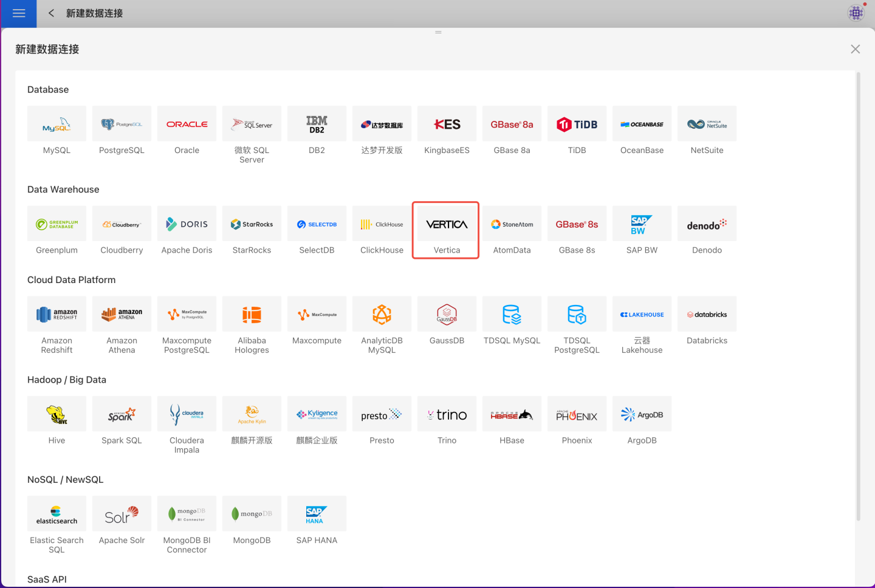Go back using the header arrow
The height and width of the screenshot is (588, 875).
(52, 13)
